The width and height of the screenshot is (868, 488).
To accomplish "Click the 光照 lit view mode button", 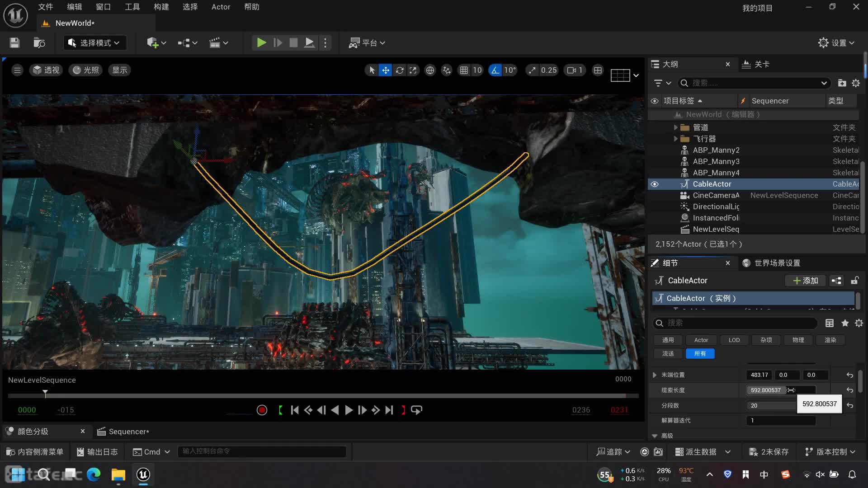I will pos(86,70).
